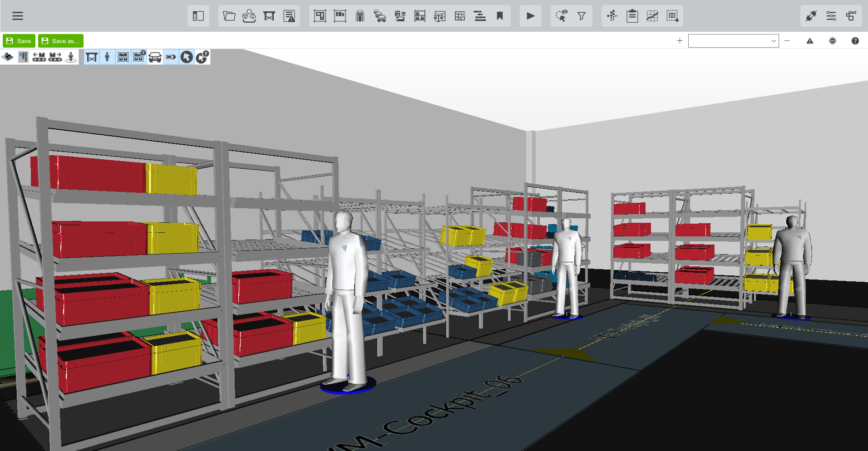This screenshot has height=451, width=868.
Task: Click the Save as... button
Action: coord(61,41)
